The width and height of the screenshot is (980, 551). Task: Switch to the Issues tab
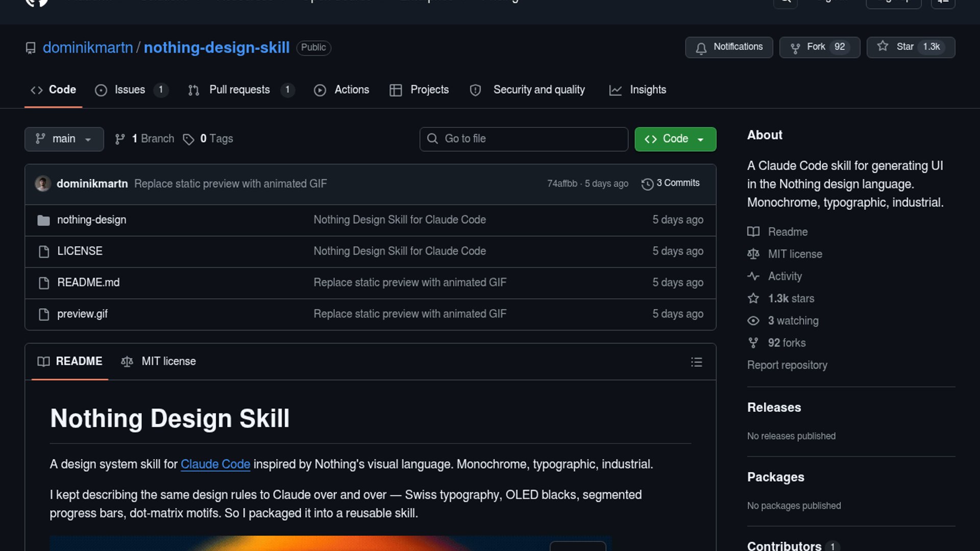pos(130,90)
